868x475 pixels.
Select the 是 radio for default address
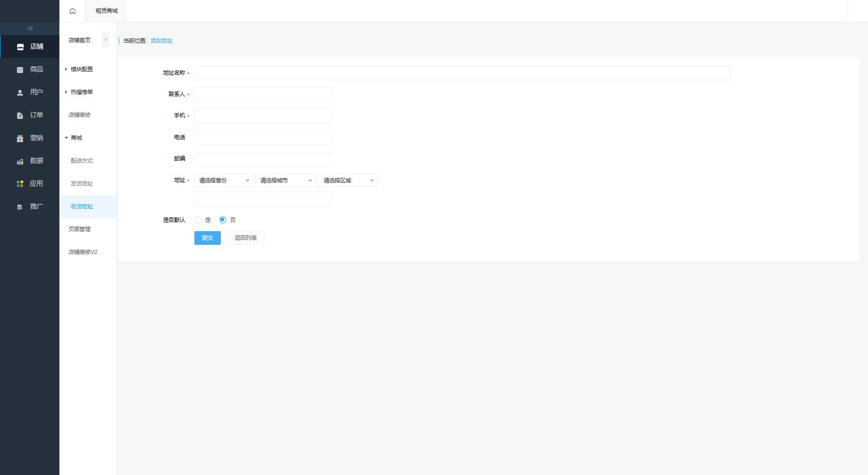coord(198,220)
